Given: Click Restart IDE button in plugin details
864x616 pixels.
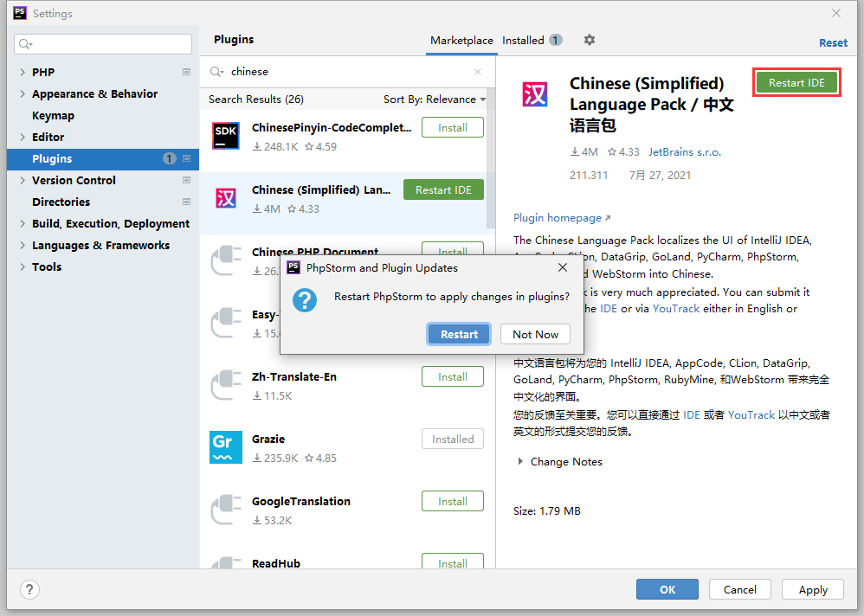Looking at the screenshot, I should pos(796,82).
